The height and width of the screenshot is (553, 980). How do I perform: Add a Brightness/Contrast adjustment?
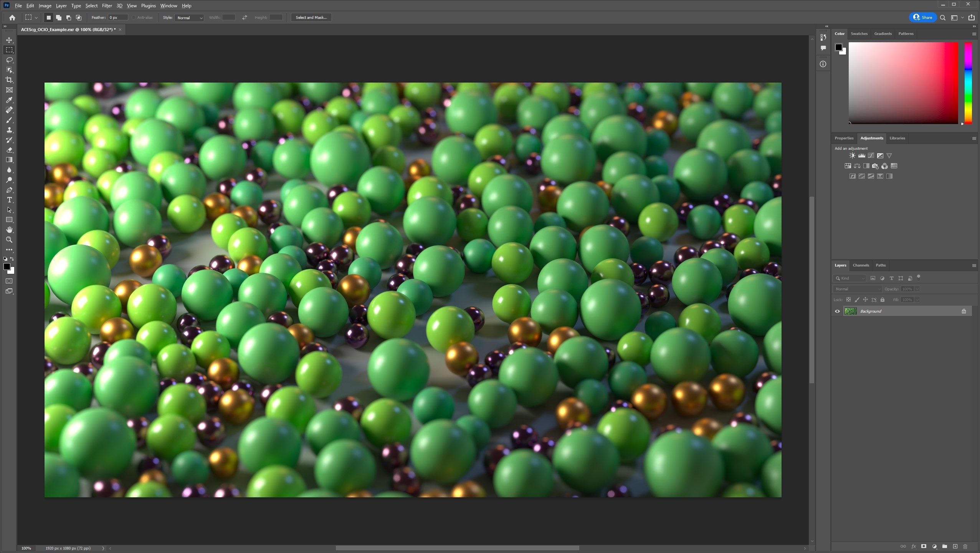pyautogui.click(x=852, y=156)
